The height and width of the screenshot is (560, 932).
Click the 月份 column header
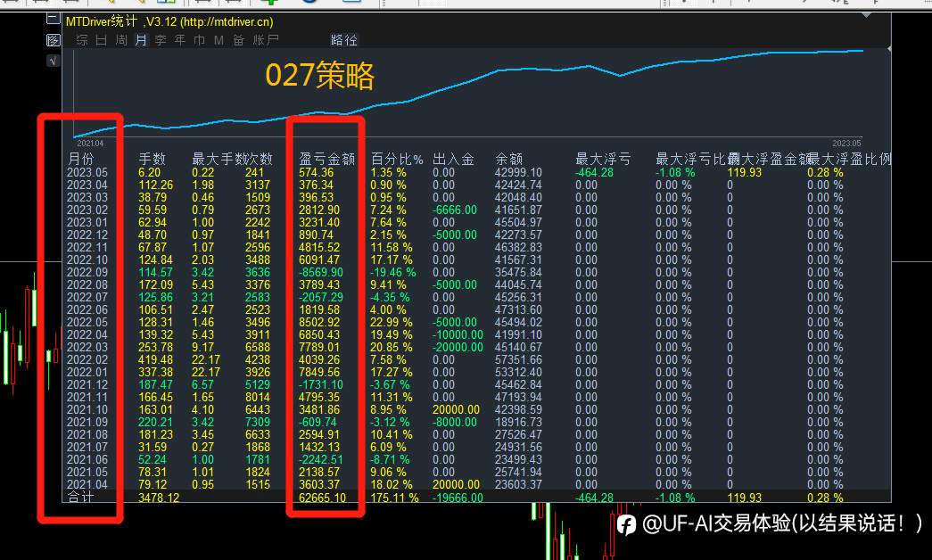(x=81, y=159)
